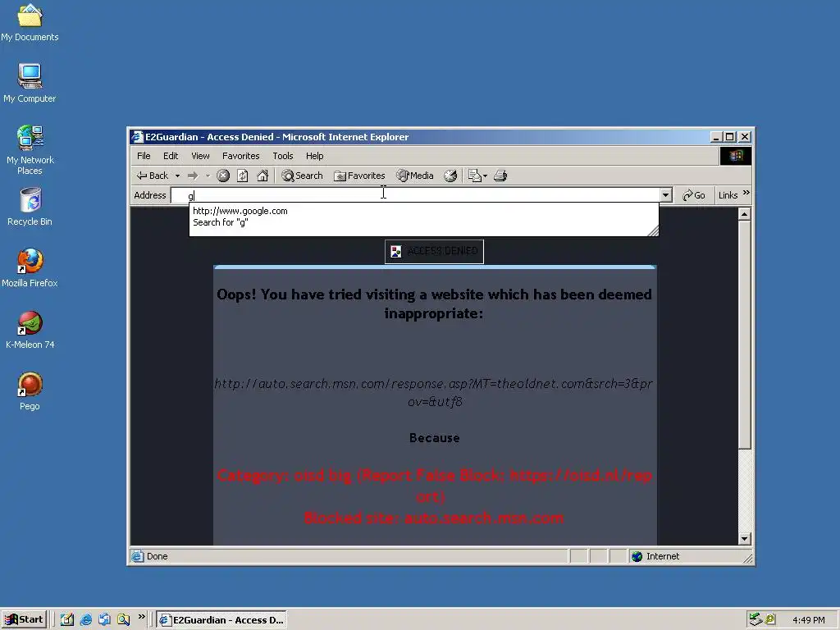
Task: Open the Media pane
Action: pos(414,176)
